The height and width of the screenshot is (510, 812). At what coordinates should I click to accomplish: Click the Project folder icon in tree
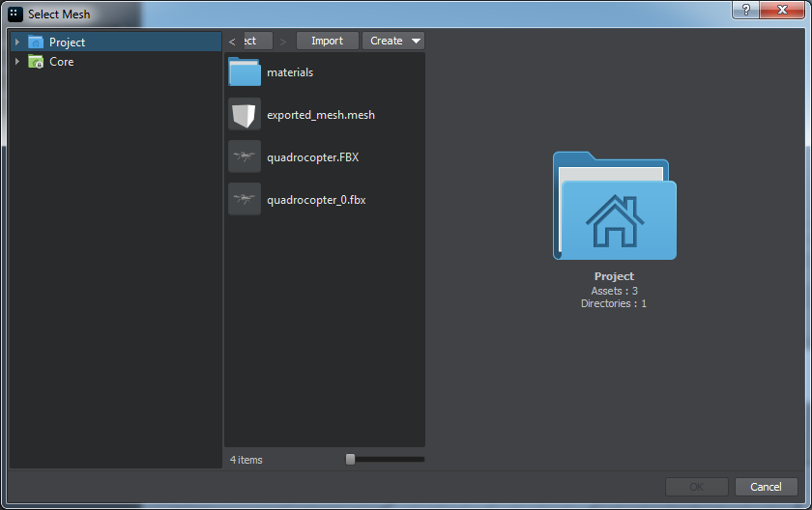(x=36, y=42)
